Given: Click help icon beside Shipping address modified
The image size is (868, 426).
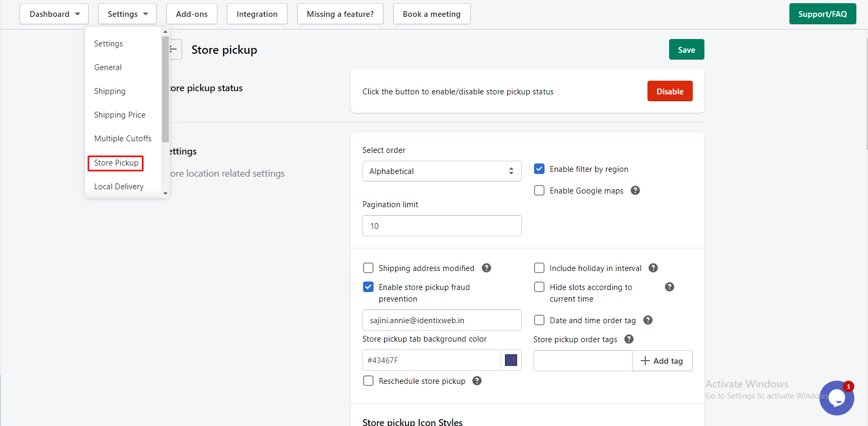Looking at the screenshot, I should point(487,268).
